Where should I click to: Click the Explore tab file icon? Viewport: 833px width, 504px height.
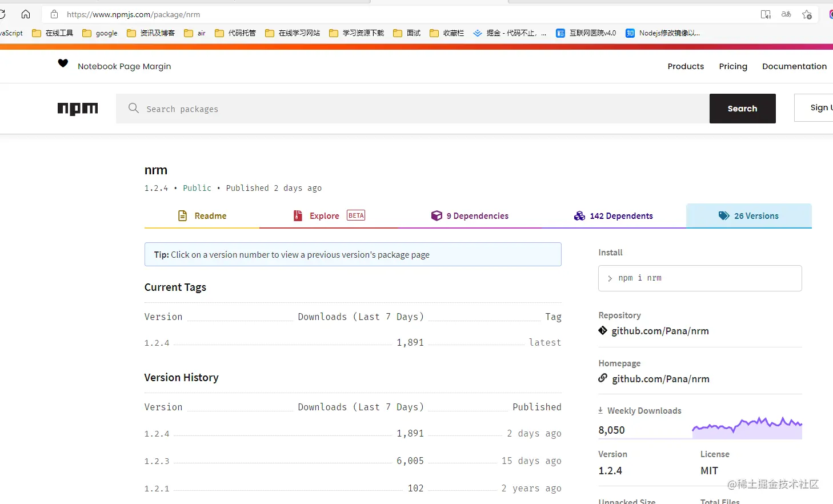(298, 215)
